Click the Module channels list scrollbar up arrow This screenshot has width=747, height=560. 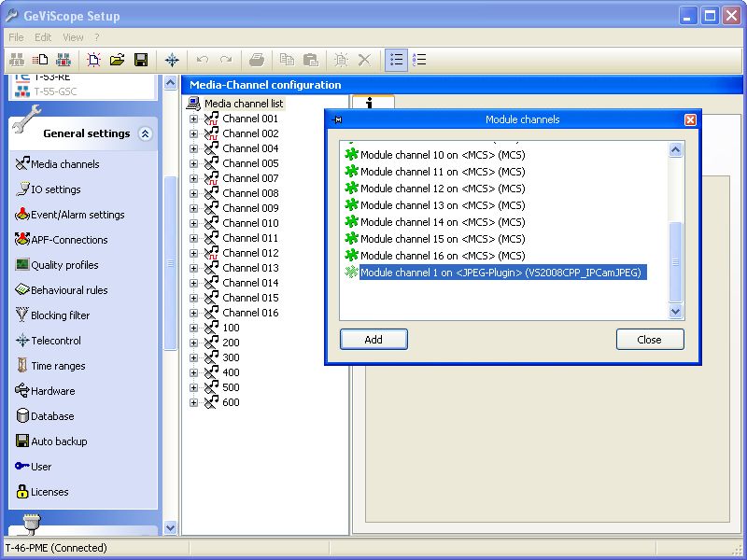[676, 149]
